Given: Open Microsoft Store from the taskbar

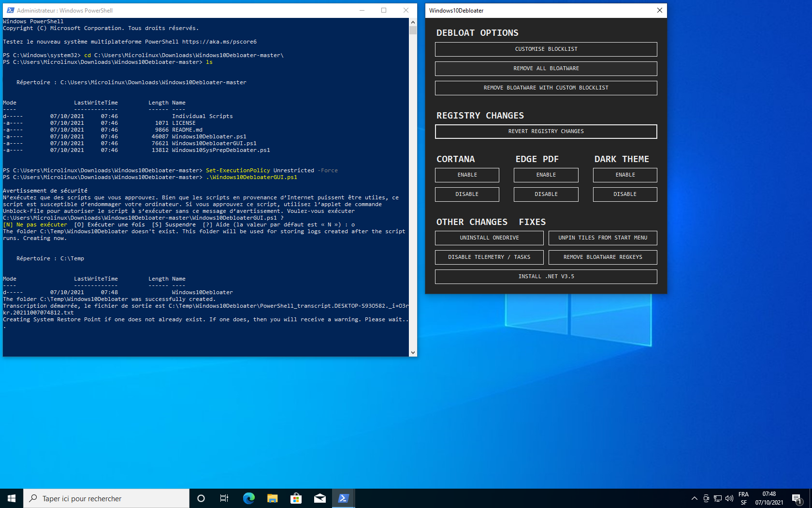Looking at the screenshot, I should (296, 498).
